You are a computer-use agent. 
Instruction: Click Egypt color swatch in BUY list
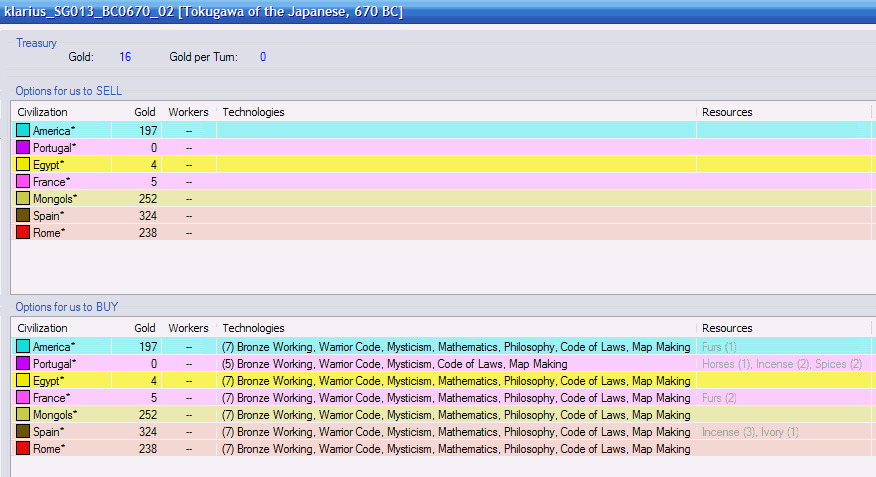[23, 380]
